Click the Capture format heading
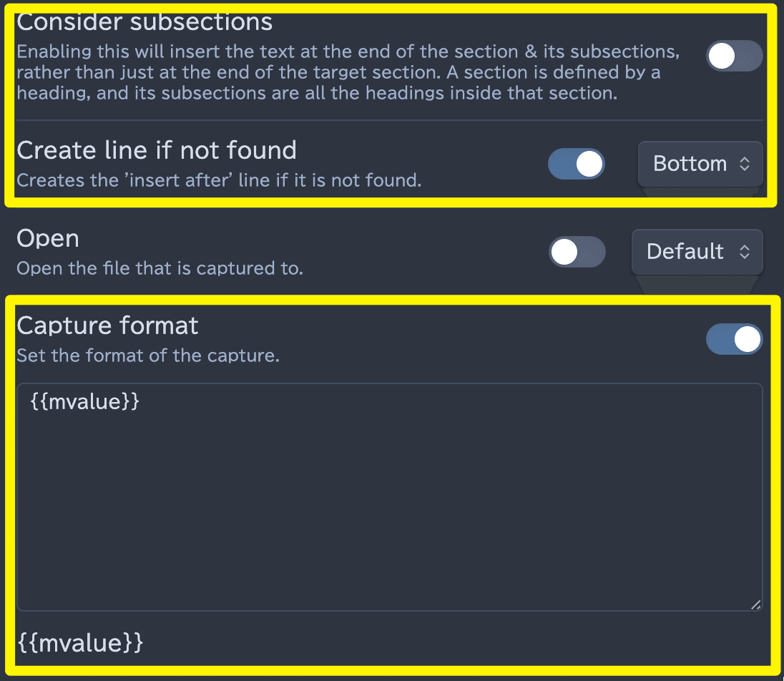The image size is (784, 681). [107, 325]
